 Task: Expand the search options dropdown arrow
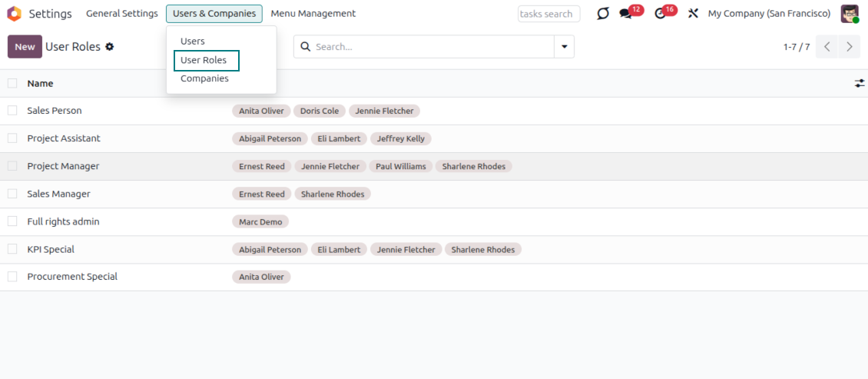[x=565, y=47]
